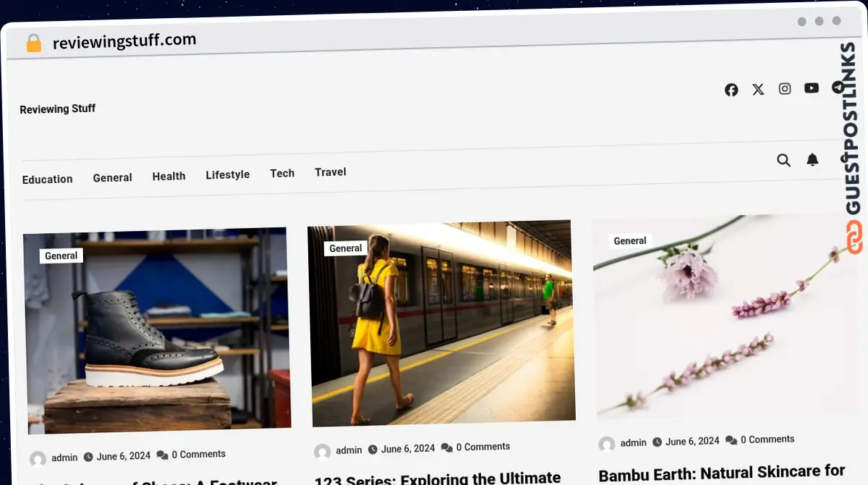The height and width of the screenshot is (485, 868).
Task: Click the admin avatar under the boot post
Action: (38, 459)
